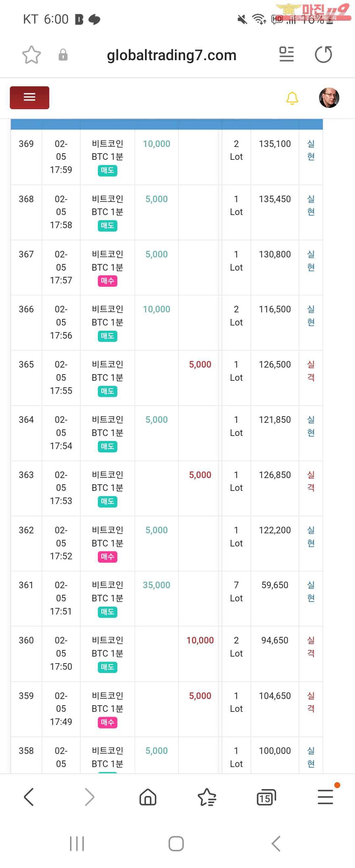The height and width of the screenshot is (868, 355).
Task: Open browser tools menu icon
Action: click(325, 797)
